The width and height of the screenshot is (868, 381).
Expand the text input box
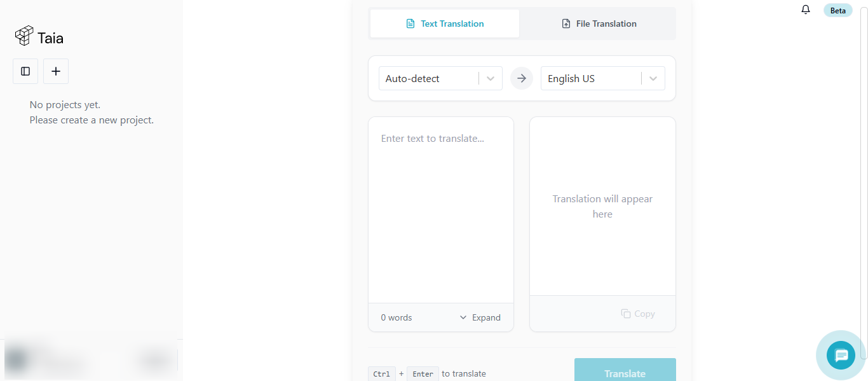click(x=480, y=317)
